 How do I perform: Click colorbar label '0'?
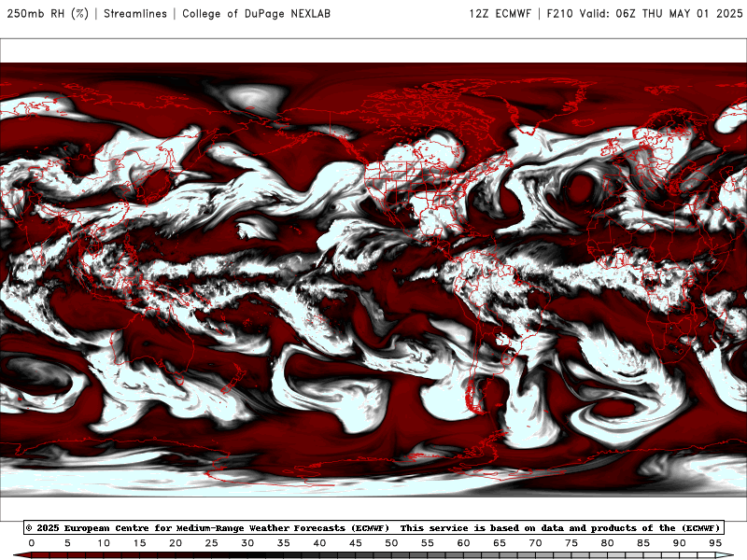point(32,543)
